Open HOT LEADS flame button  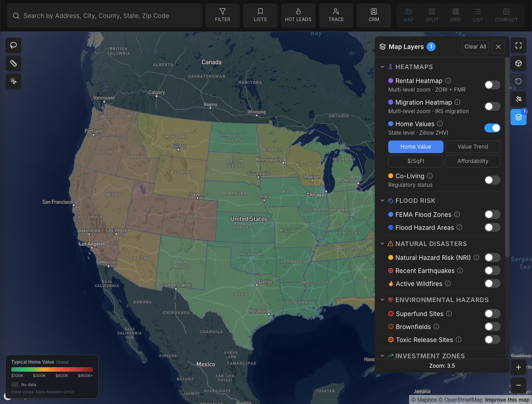298,16
